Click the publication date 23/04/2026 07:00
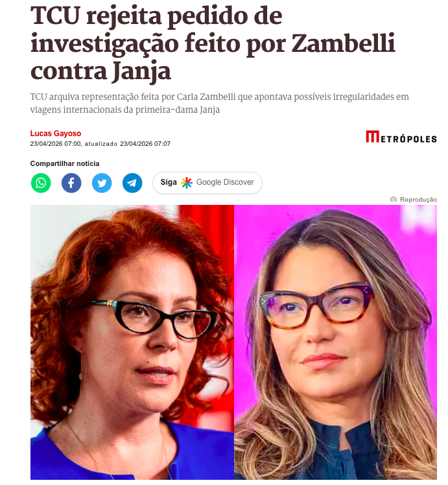This screenshot has height=485, width=448. point(56,144)
